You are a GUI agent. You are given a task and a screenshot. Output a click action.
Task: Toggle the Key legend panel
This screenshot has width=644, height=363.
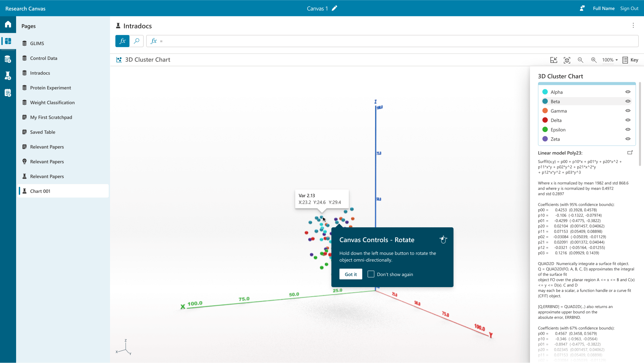click(630, 60)
